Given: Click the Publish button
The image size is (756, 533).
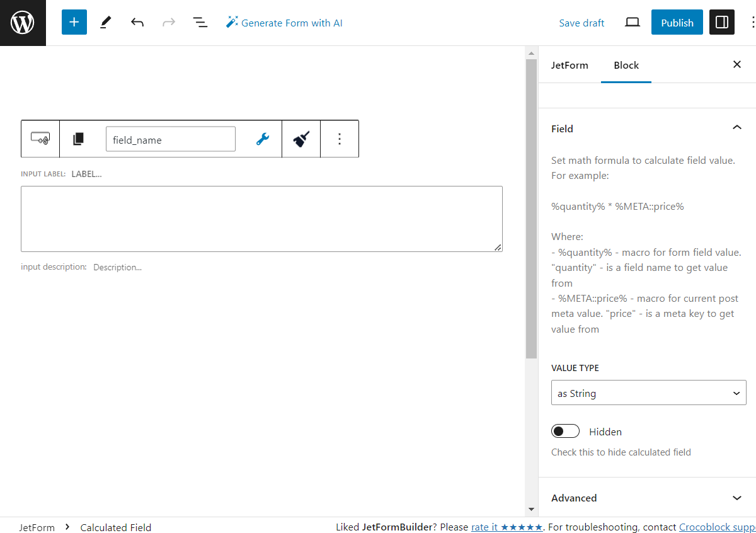Looking at the screenshot, I should click(677, 22).
